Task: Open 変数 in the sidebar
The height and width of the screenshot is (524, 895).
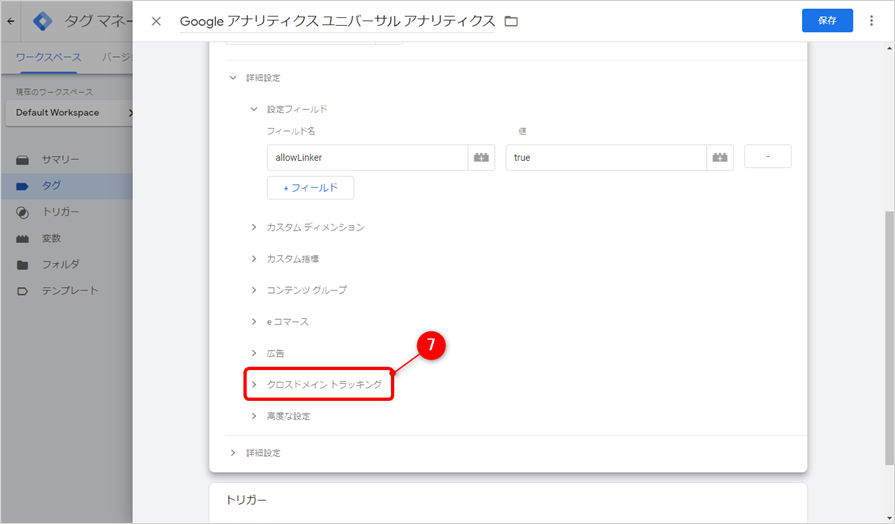Action: pos(51,239)
